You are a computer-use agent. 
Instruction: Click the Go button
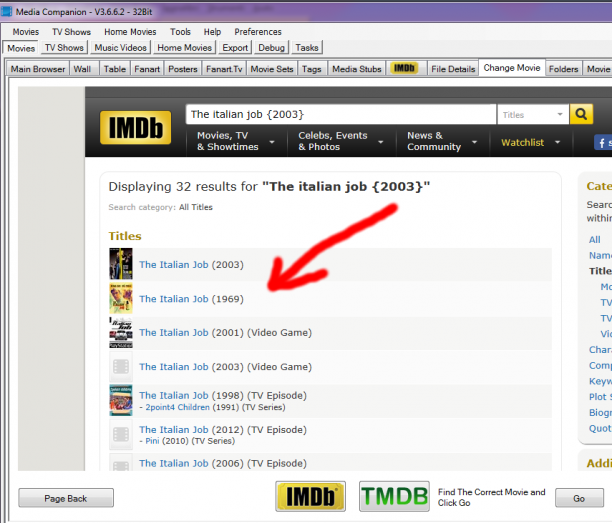[579, 498]
